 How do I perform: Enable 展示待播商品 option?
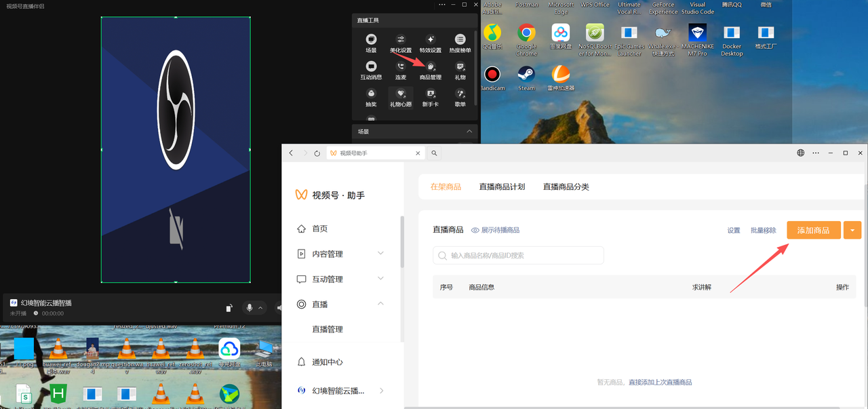[496, 230]
